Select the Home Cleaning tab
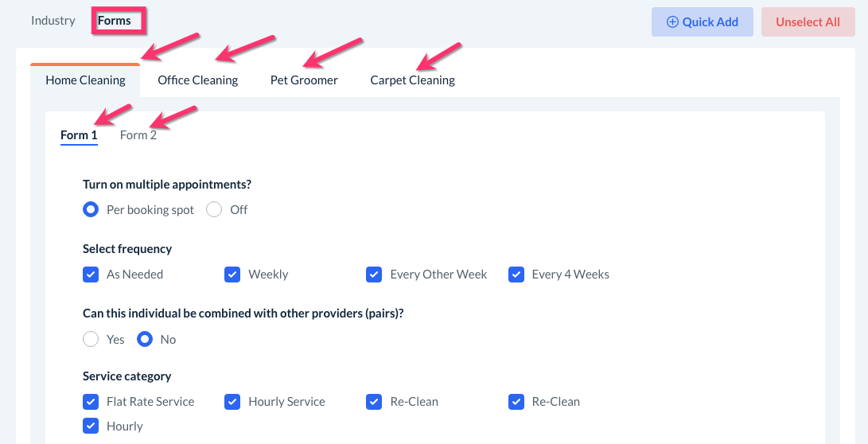Viewport: 868px width, 444px height. tap(85, 80)
